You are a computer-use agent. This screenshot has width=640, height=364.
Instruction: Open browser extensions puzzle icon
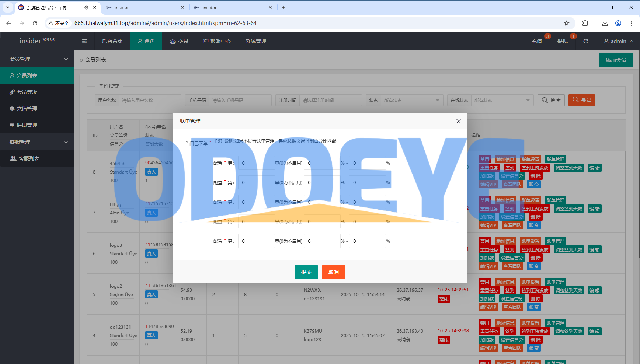585,23
